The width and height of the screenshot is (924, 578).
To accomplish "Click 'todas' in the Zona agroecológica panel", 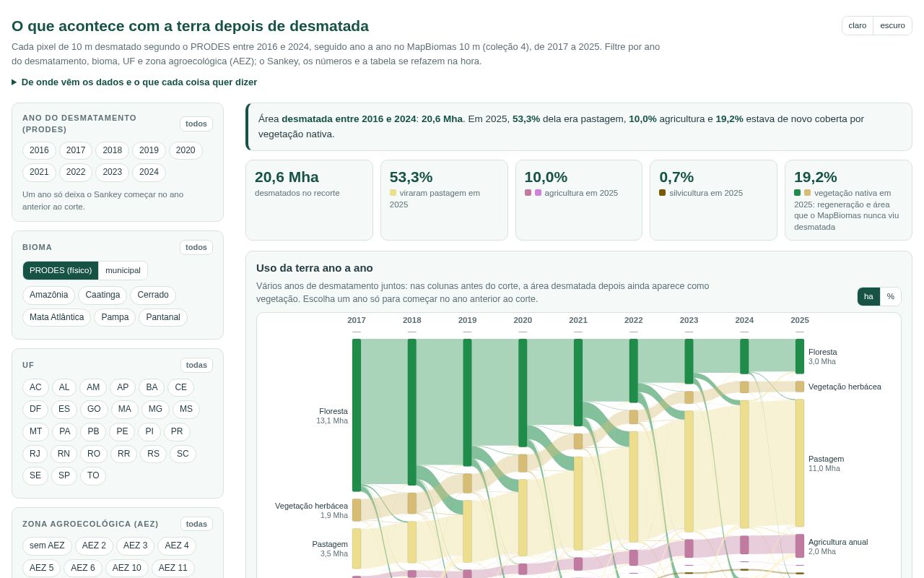I will point(196,524).
